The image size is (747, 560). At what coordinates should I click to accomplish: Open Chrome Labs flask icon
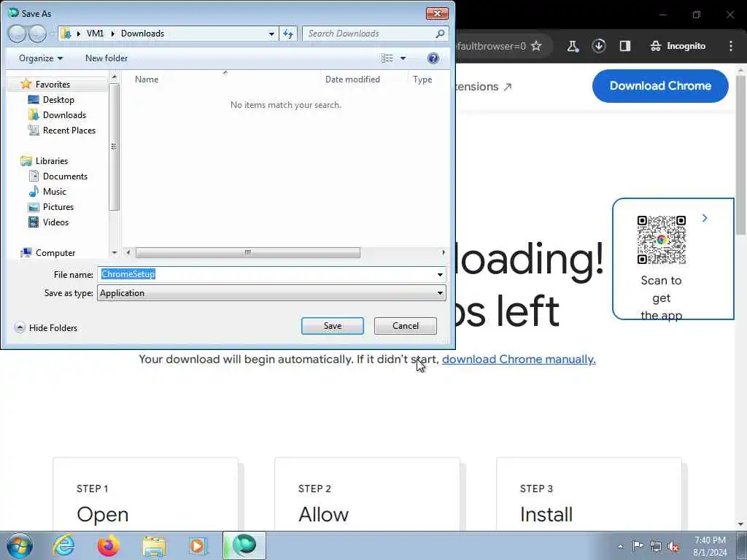tap(573, 46)
